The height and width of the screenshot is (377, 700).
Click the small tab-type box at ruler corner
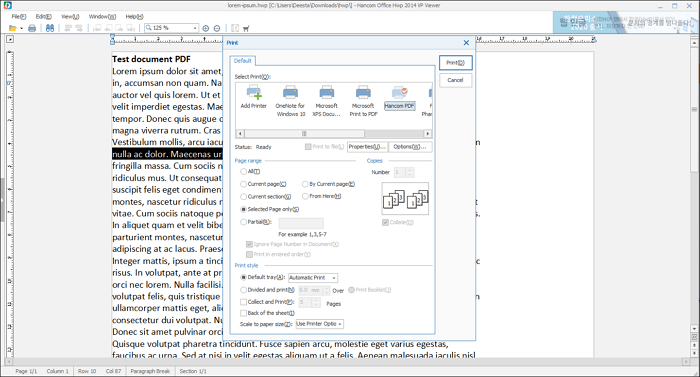pos(10,39)
